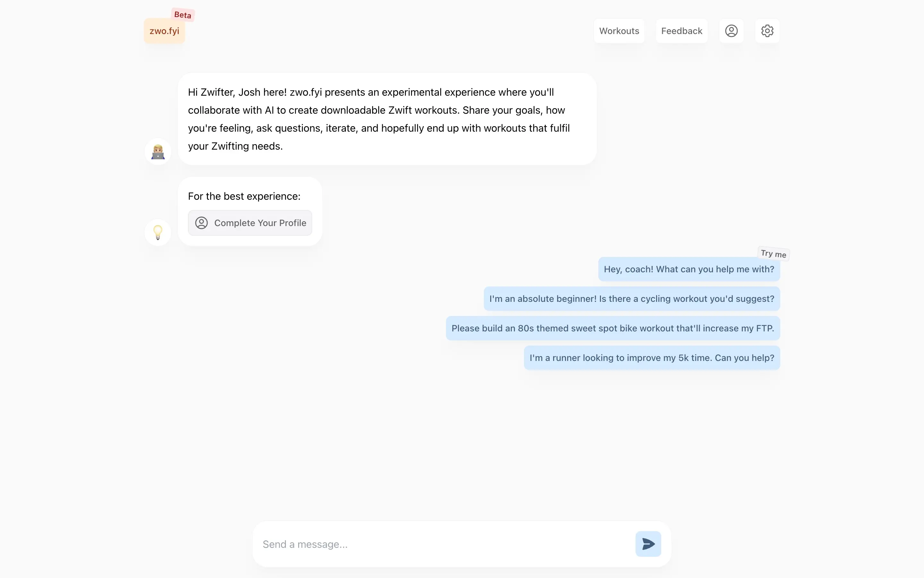Open the settings gear icon
Screen dimensions: 924x578
tap(767, 31)
